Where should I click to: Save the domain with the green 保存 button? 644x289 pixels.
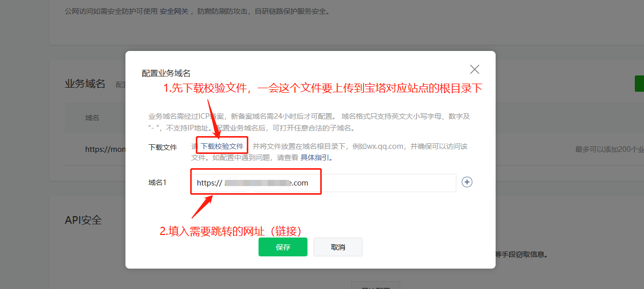(283, 247)
